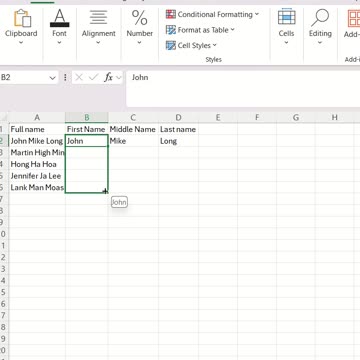The height and width of the screenshot is (360, 360).
Task: Open the Editing magnifier icon
Action: 320,18
